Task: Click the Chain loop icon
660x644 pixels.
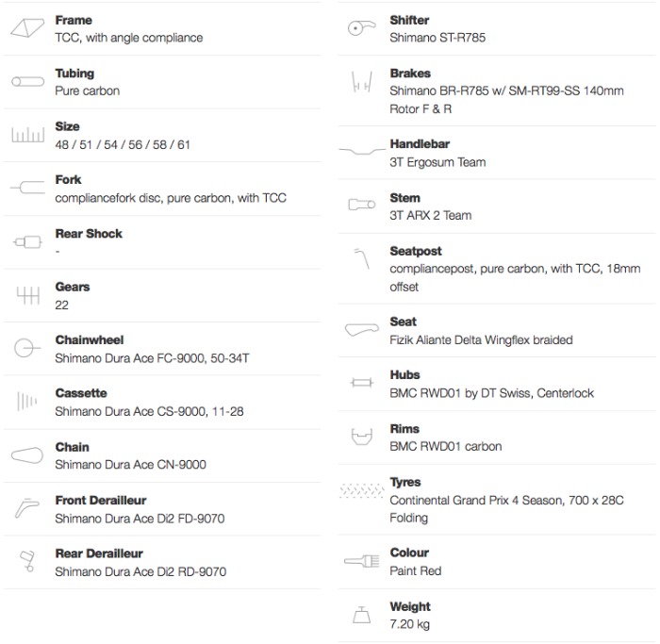Action: click(27, 455)
